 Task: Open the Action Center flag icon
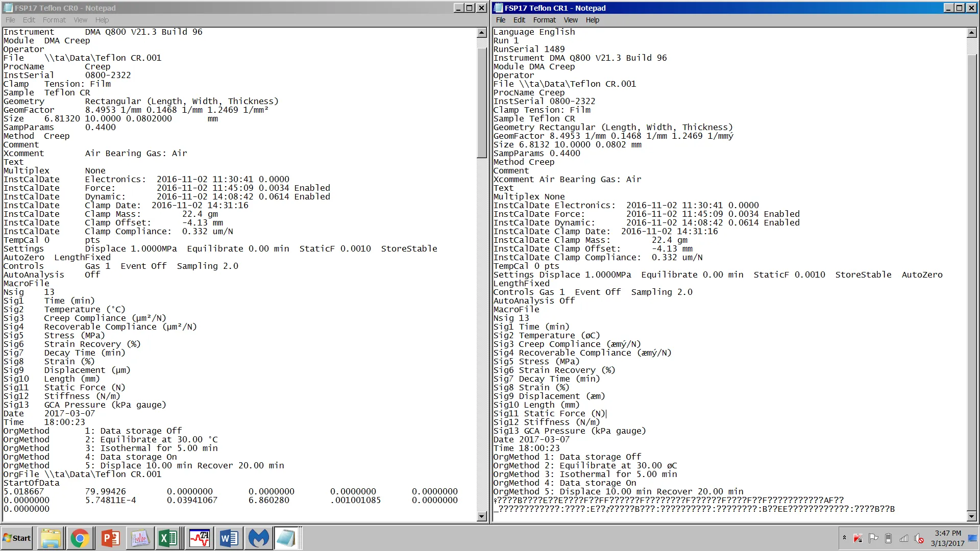[x=873, y=538]
